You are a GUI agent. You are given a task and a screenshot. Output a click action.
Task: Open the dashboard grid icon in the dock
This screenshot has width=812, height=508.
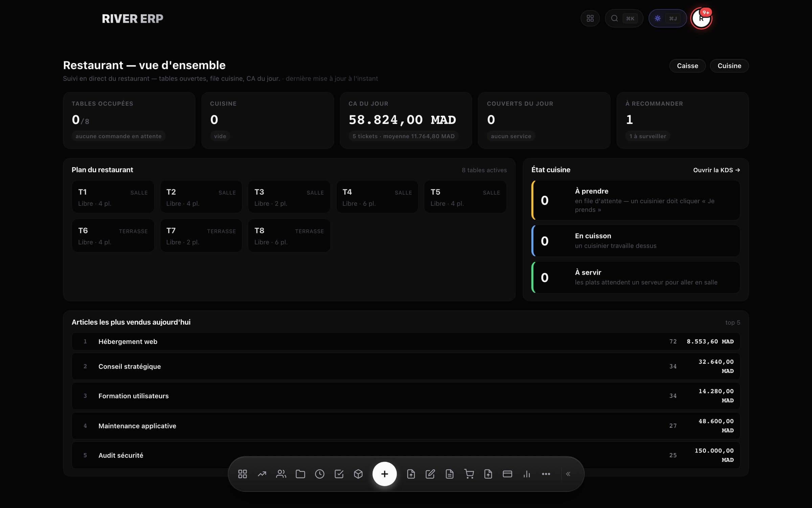pyautogui.click(x=243, y=474)
